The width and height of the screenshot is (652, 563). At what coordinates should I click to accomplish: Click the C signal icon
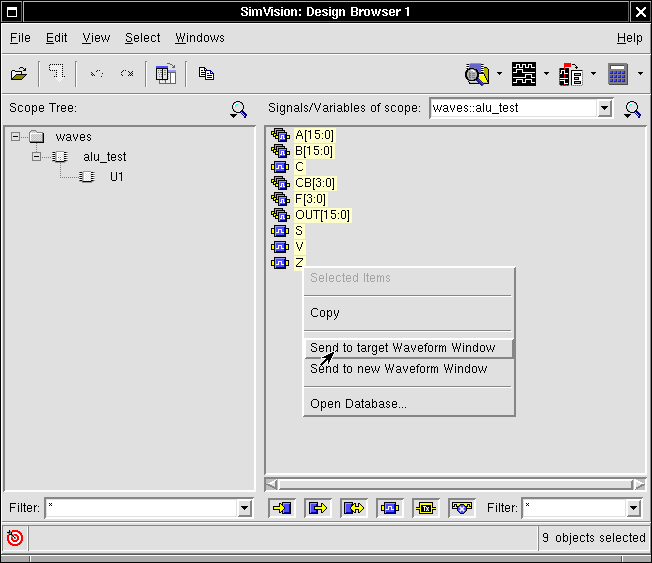click(280, 167)
